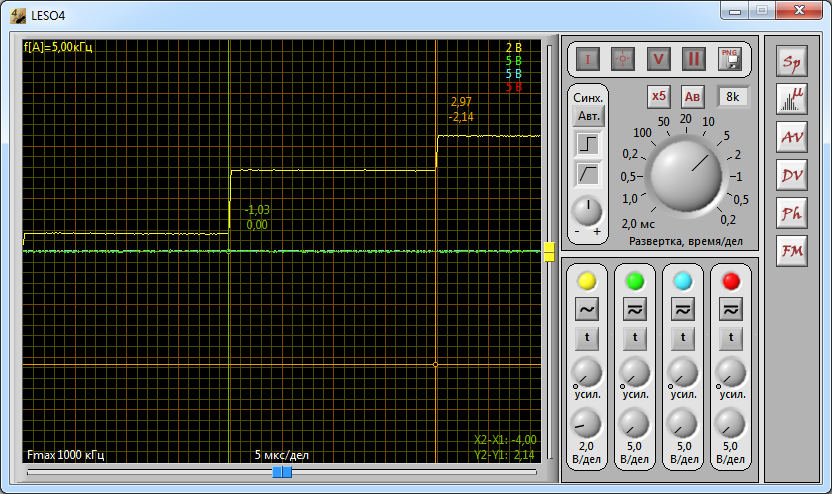Click the yellow vertical position marker
This screenshot has height=494, width=832.
tap(549, 252)
